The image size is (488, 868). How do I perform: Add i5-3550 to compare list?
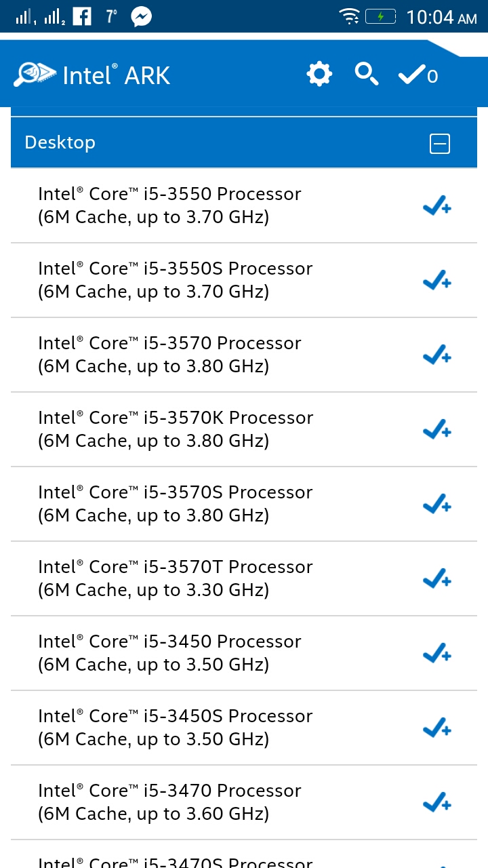pyautogui.click(x=436, y=205)
